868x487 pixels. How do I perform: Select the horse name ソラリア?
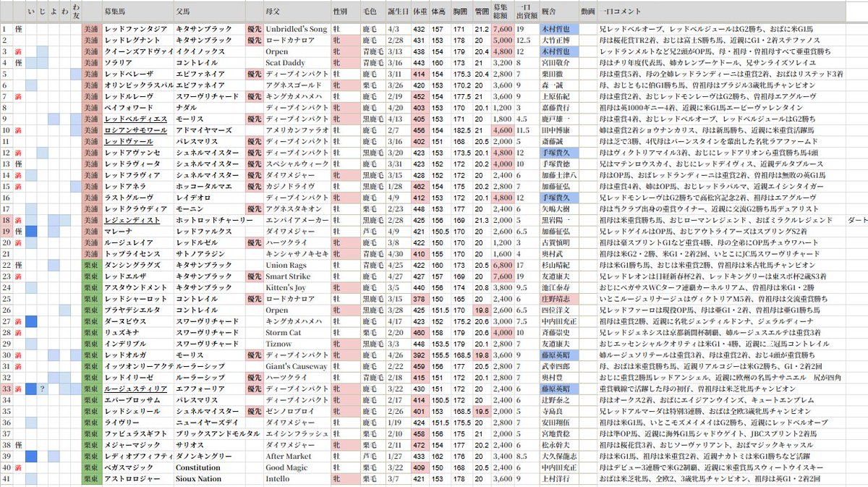(x=118, y=63)
